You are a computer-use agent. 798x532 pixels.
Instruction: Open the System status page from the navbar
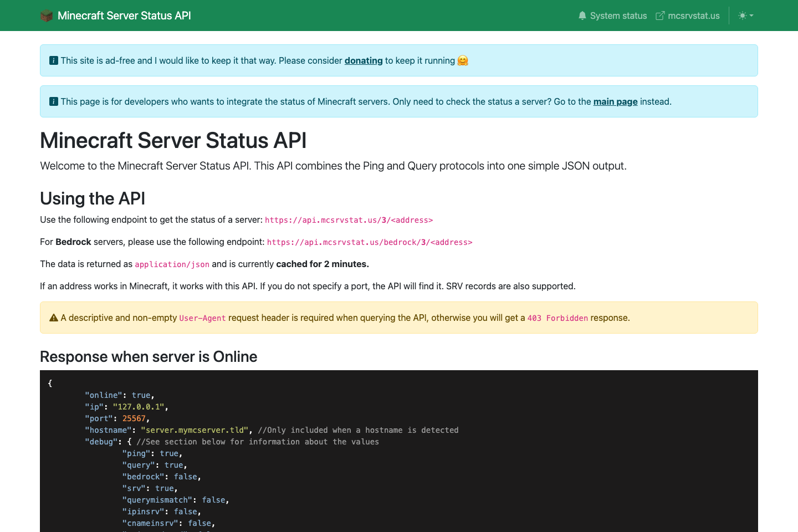tap(618, 16)
